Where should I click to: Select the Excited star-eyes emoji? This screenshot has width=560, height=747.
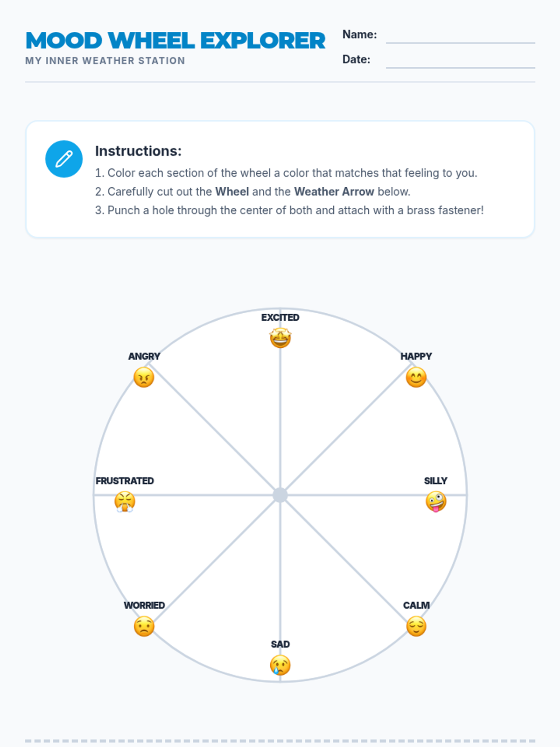point(280,338)
